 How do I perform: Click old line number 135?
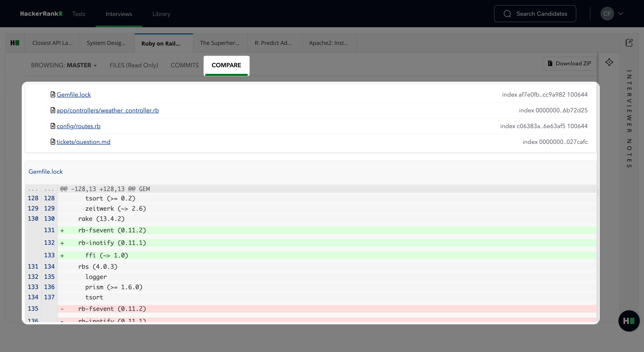pos(33,309)
